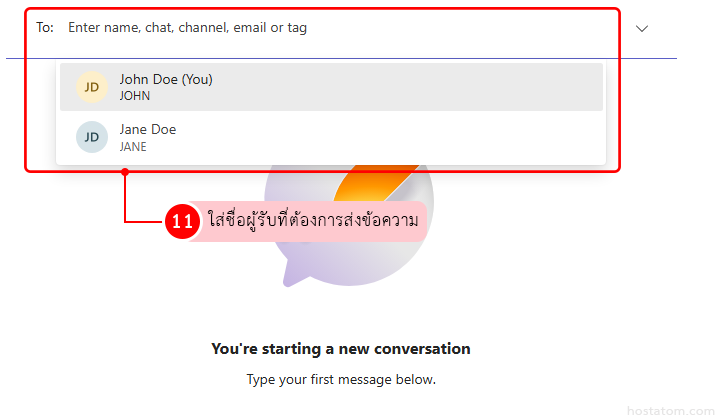The width and height of the screenshot is (720, 419).
Task: Click the red dot on the annotation connector
Action: [125, 172]
